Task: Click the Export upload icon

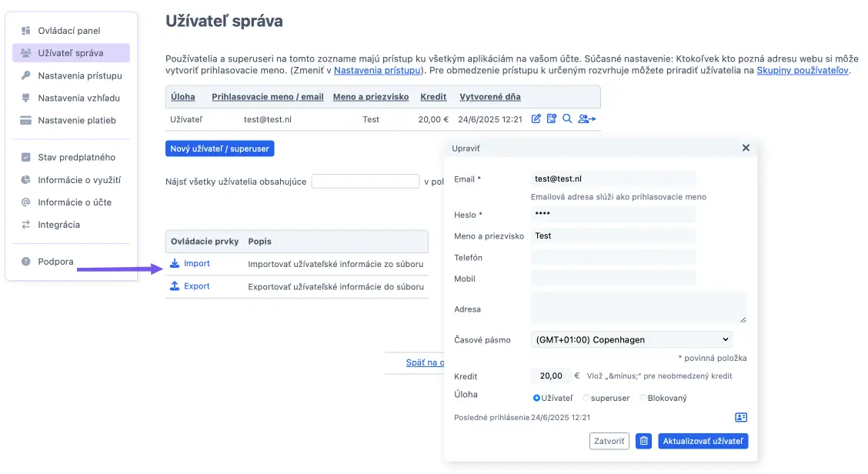Action: click(175, 286)
